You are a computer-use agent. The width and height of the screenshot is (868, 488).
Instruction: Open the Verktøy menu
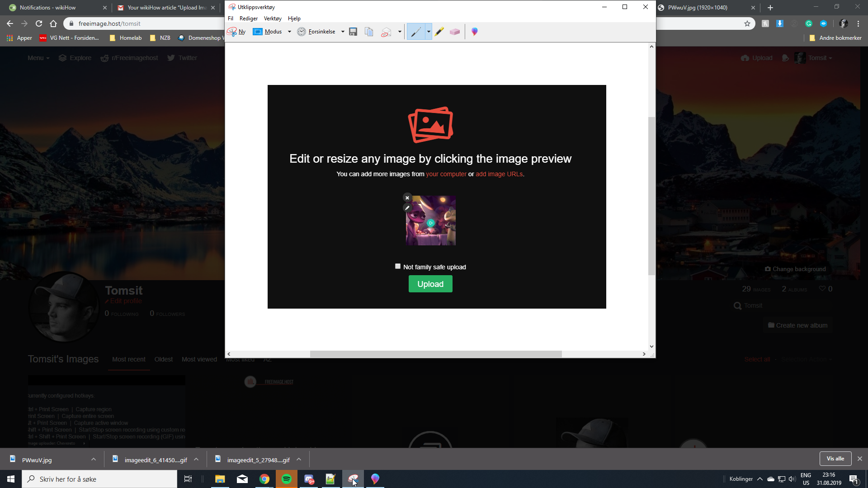(273, 19)
